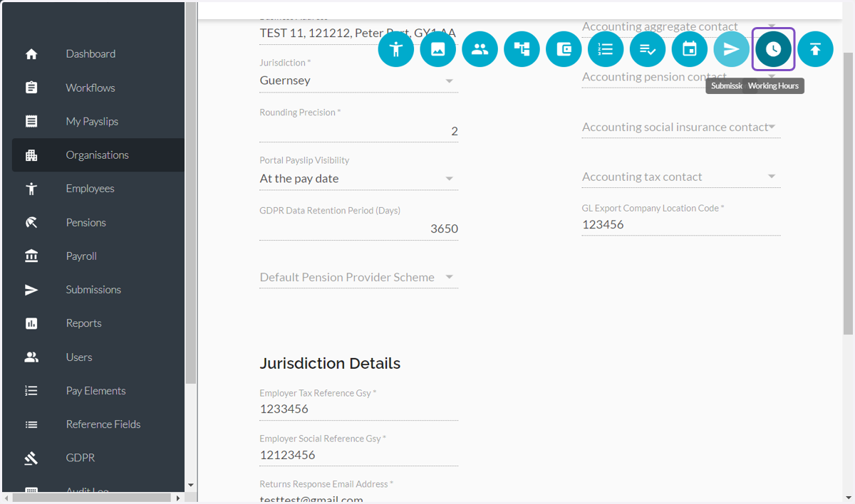Open the Portal Payslip Visibility dropdown
Viewport: 855px width, 504px height.
[358, 179]
